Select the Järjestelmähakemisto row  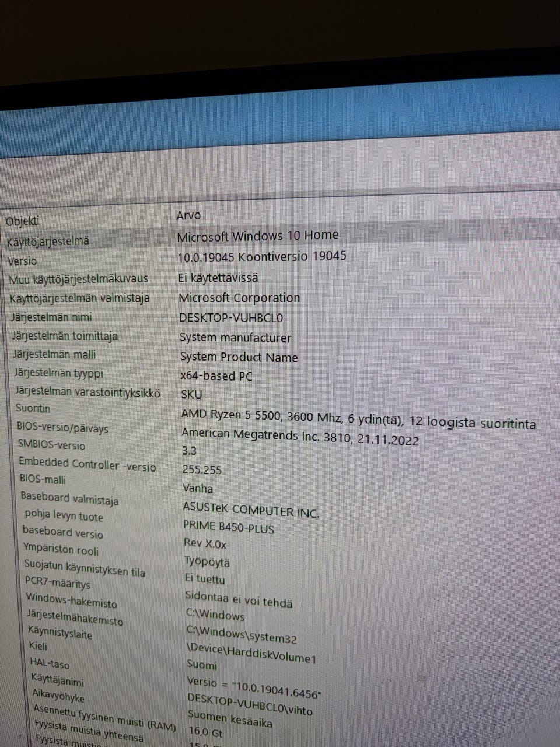(x=75, y=617)
